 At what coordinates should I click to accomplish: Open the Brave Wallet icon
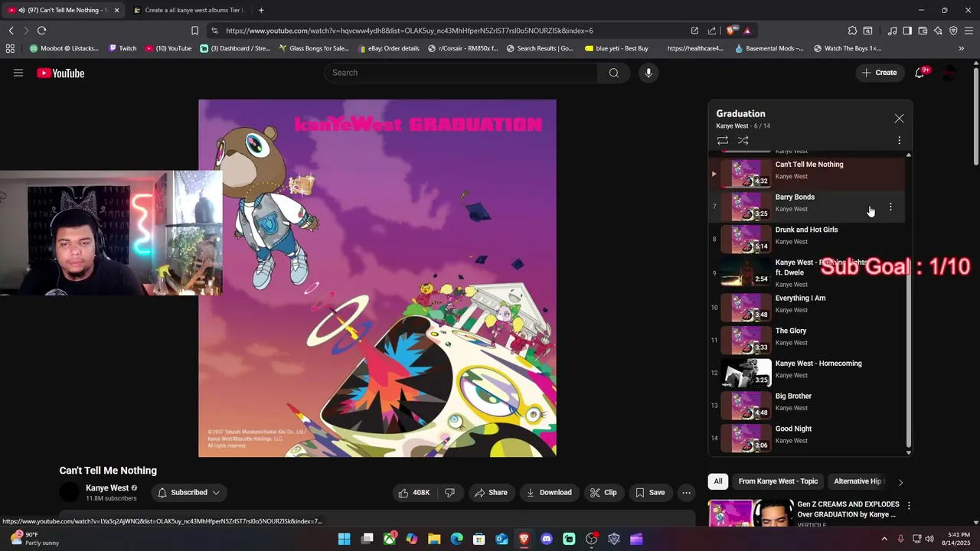tap(923, 31)
